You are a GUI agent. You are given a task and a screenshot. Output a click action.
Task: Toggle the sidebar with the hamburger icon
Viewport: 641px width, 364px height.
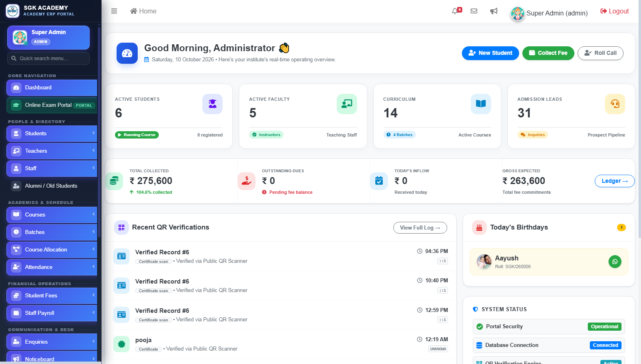114,11
